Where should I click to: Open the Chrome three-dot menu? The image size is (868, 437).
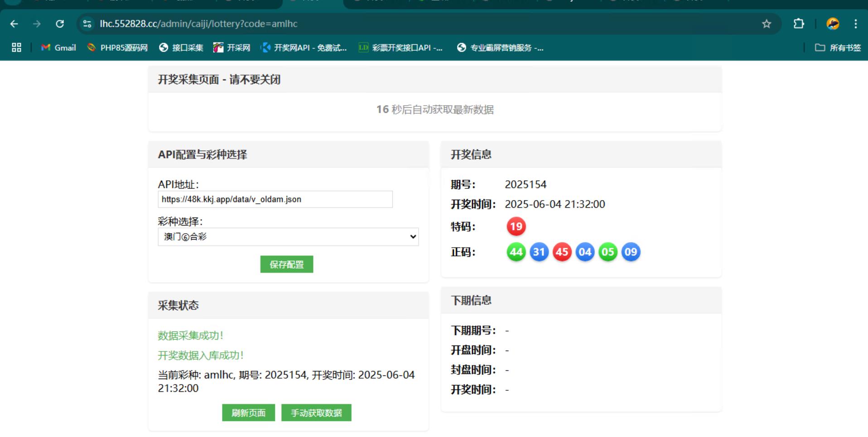tap(855, 24)
